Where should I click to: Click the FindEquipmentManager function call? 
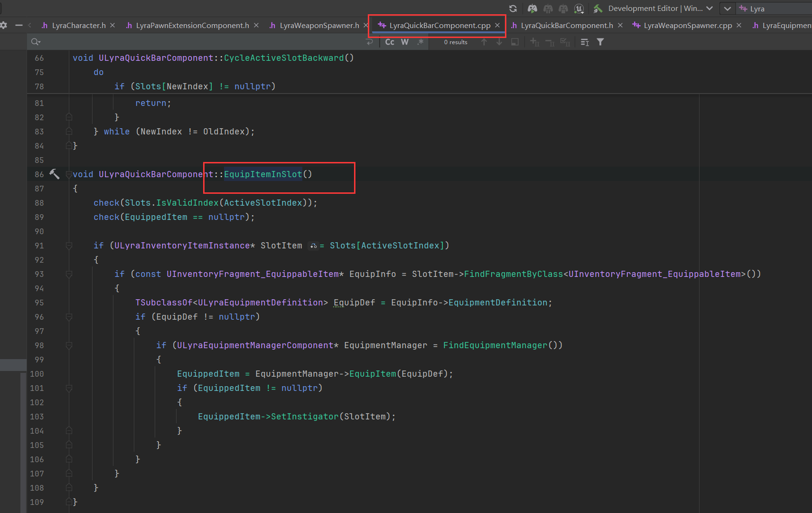point(495,345)
